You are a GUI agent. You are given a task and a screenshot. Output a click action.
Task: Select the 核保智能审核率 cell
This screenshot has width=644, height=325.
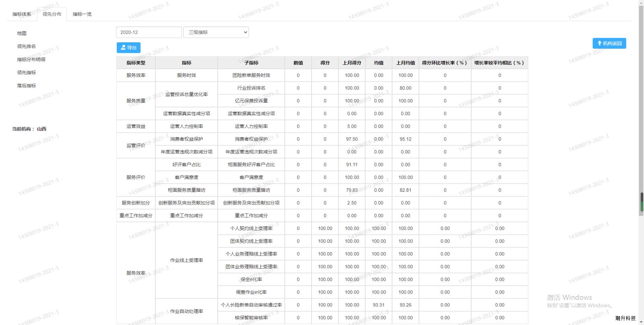click(x=251, y=318)
